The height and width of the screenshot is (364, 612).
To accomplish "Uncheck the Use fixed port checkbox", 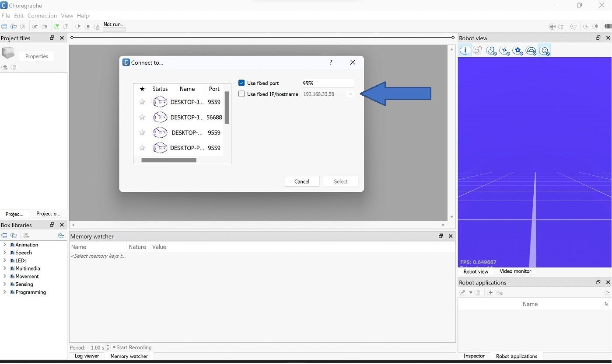I will click(x=241, y=83).
